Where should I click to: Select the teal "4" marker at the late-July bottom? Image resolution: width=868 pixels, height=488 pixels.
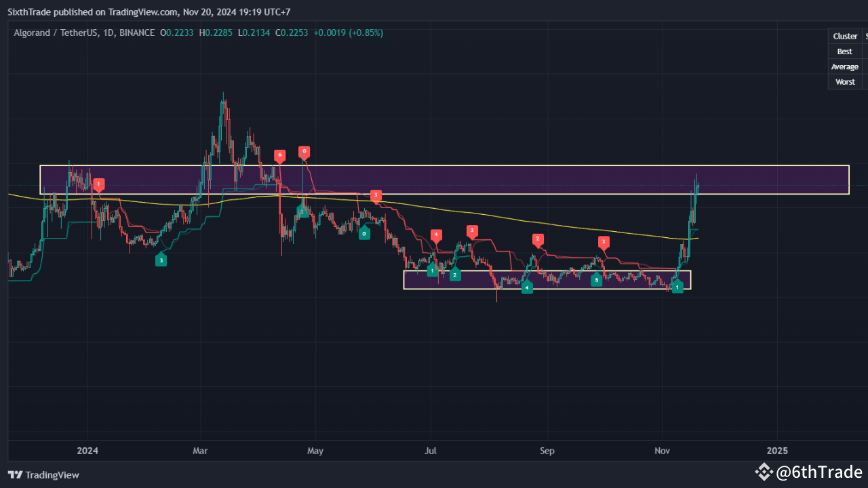527,287
